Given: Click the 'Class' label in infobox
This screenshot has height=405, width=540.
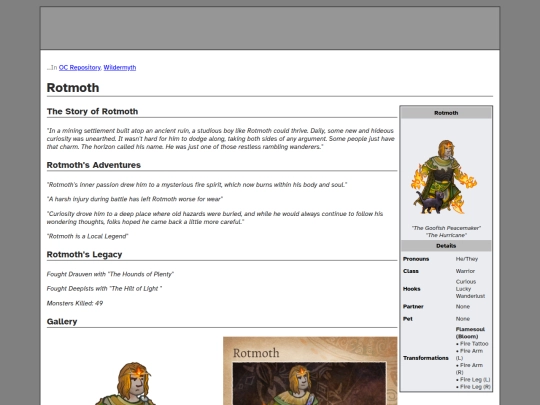Looking at the screenshot, I should pyautogui.click(x=411, y=271).
